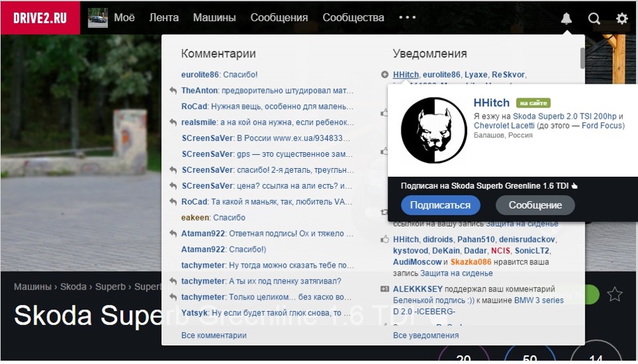
Task: Open HHitch profile name in popup
Action: [x=492, y=102]
